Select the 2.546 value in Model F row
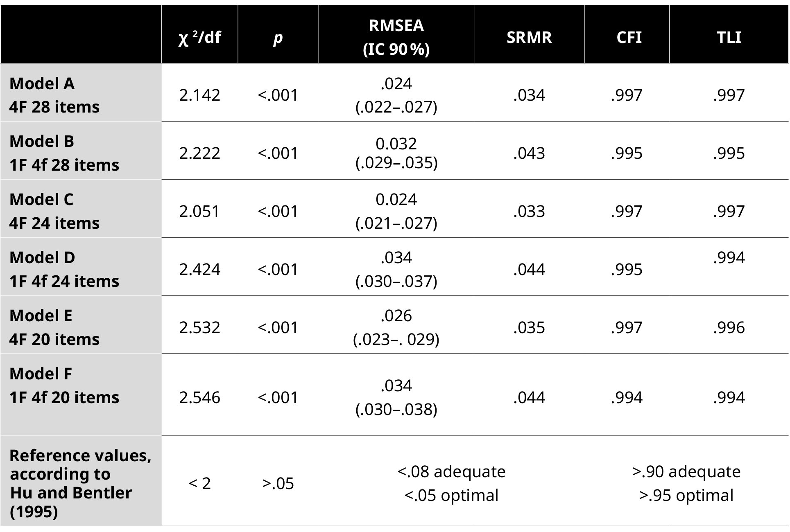This screenshot has width=790, height=532. coord(199,398)
